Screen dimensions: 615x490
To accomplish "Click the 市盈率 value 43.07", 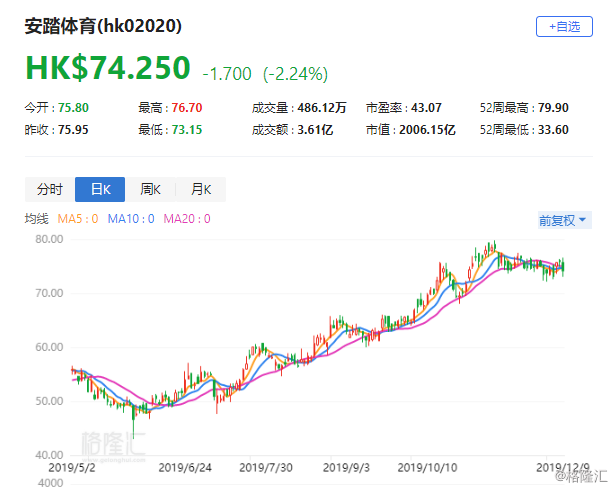I will click(x=426, y=107).
